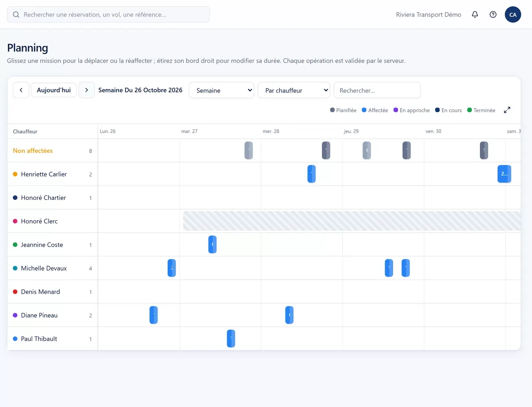
Task: Expand planning to fullscreen
Action: click(x=507, y=110)
